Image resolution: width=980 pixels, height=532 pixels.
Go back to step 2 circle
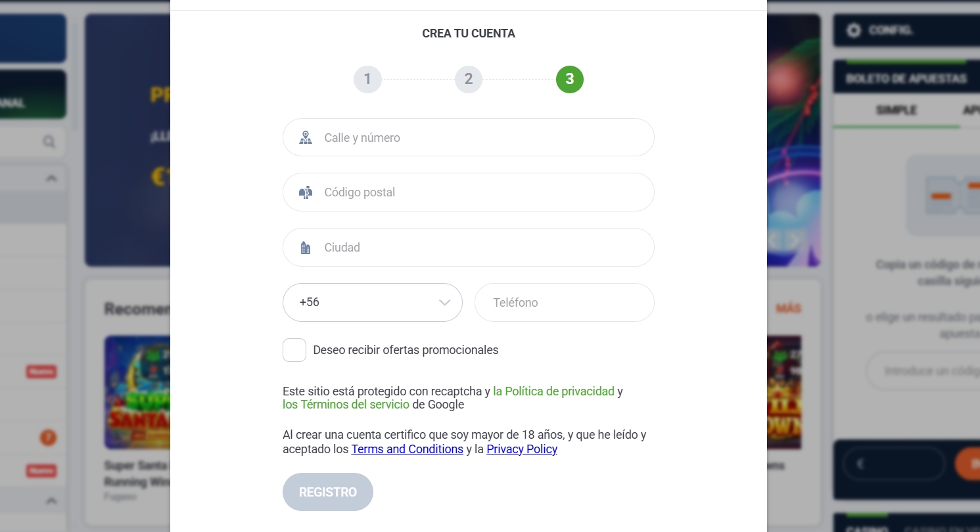(x=469, y=79)
